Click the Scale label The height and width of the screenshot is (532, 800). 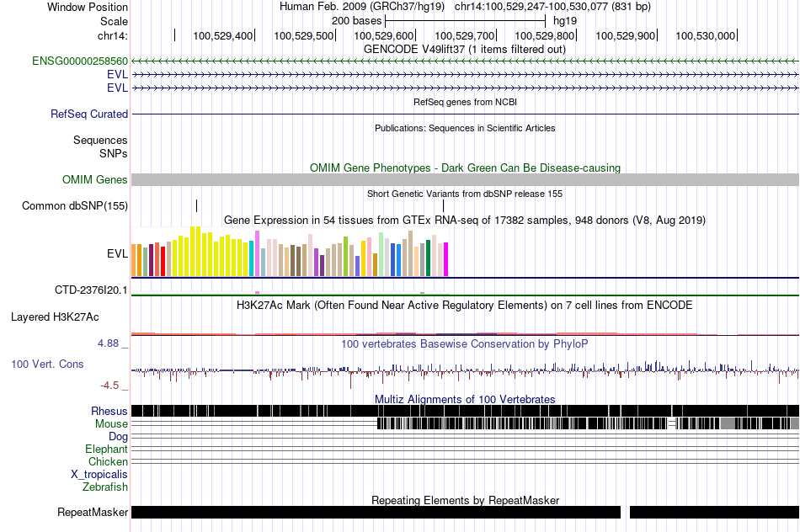(114, 21)
